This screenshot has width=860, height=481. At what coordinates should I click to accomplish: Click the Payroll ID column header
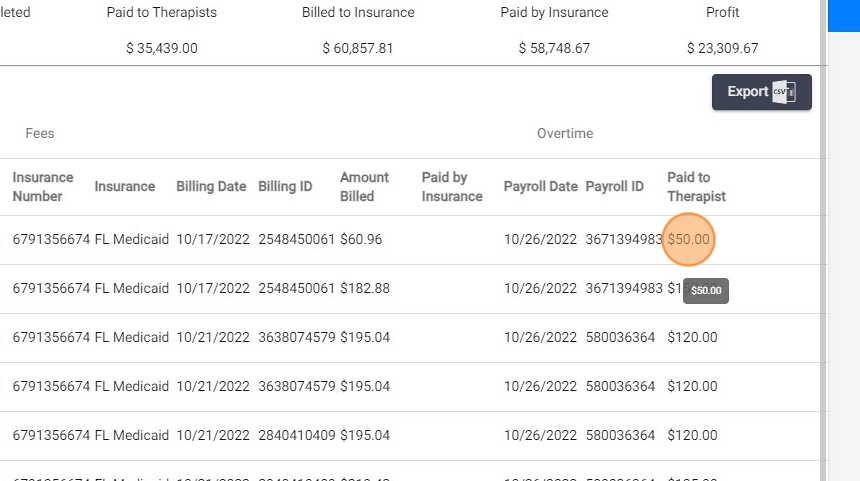pos(614,187)
